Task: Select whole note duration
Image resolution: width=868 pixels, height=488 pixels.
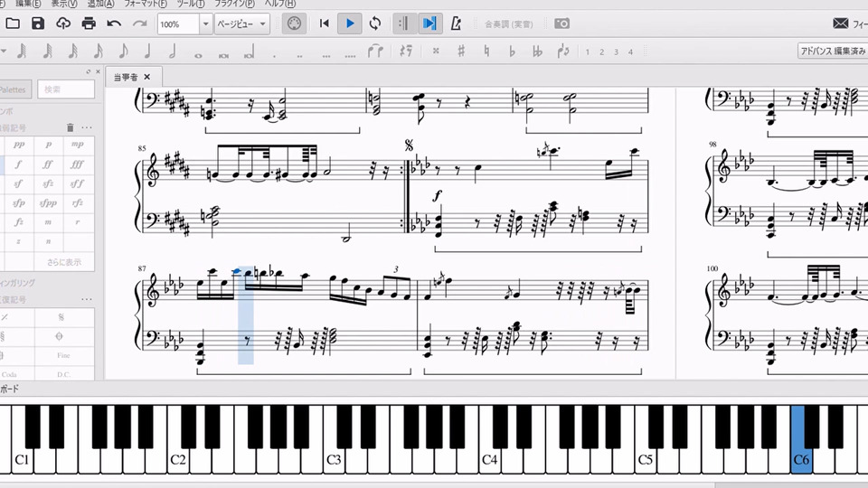Action: pos(198,55)
